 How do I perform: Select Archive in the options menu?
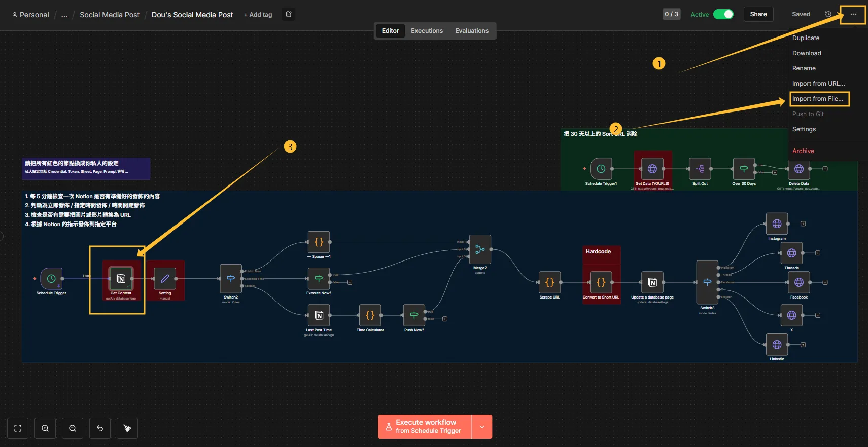pos(803,151)
